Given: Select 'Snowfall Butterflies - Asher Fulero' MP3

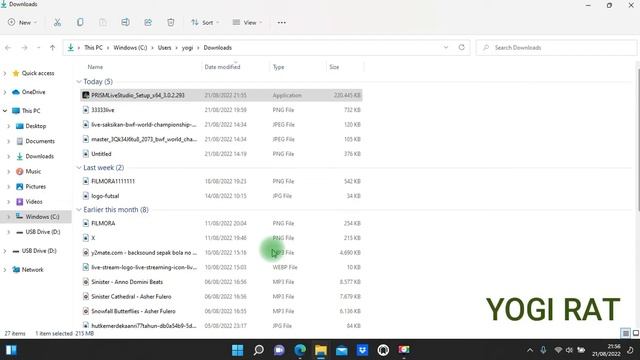Looking at the screenshot, I should point(221,311).
